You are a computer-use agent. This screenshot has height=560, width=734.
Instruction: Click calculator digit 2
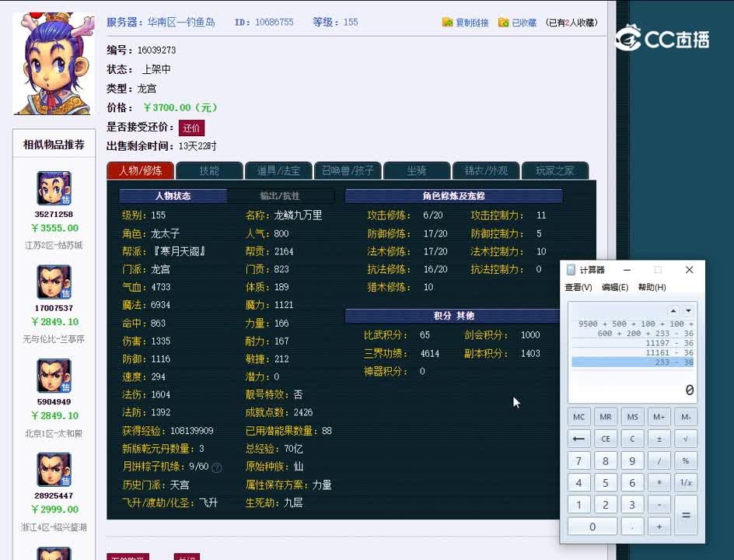(606, 505)
